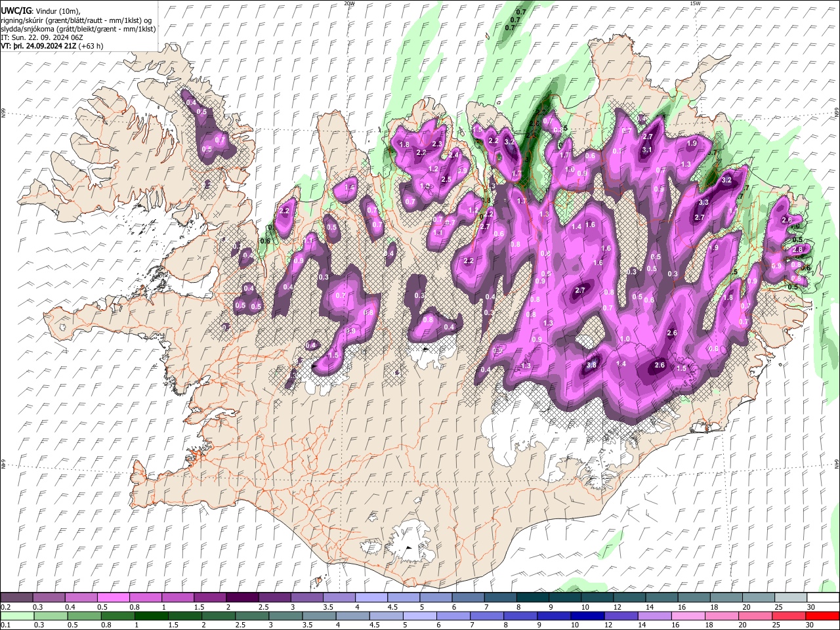Screen dimensions: 840x630
Task: Click the '0.2' label under the purple legend
Action: tap(5, 607)
